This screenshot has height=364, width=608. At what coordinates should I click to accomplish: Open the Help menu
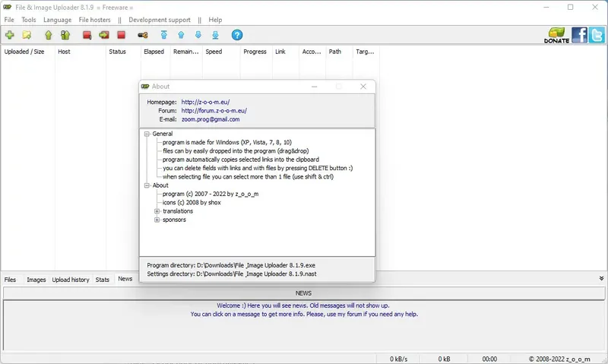(215, 20)
